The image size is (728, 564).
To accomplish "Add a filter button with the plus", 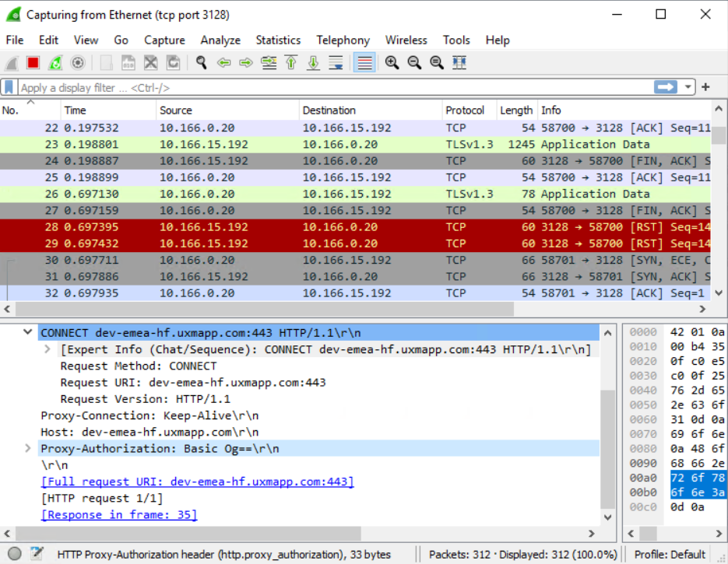I will [x=705, y=88].
